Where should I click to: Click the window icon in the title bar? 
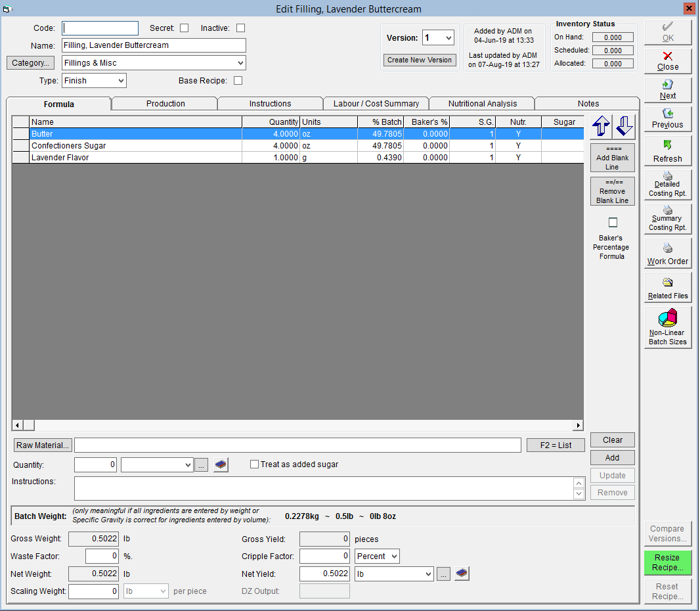tap(7, 9)
